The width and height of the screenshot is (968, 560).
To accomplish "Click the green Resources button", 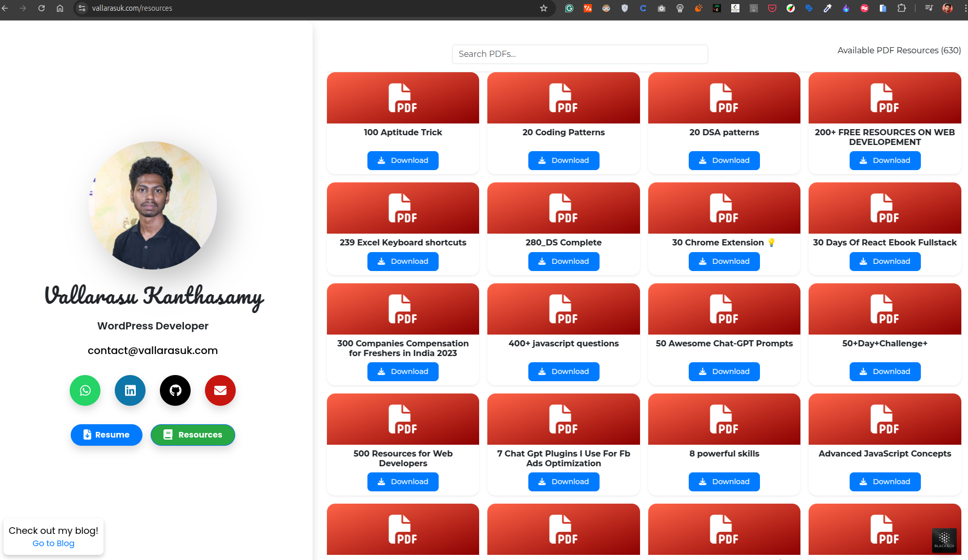I will click(193, 434).
